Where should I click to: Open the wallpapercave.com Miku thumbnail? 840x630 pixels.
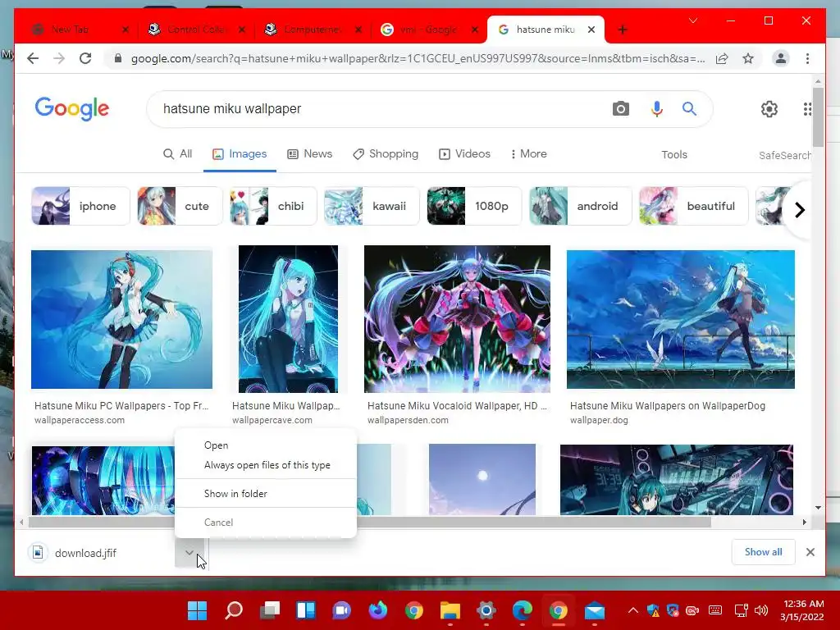(288, 319)
